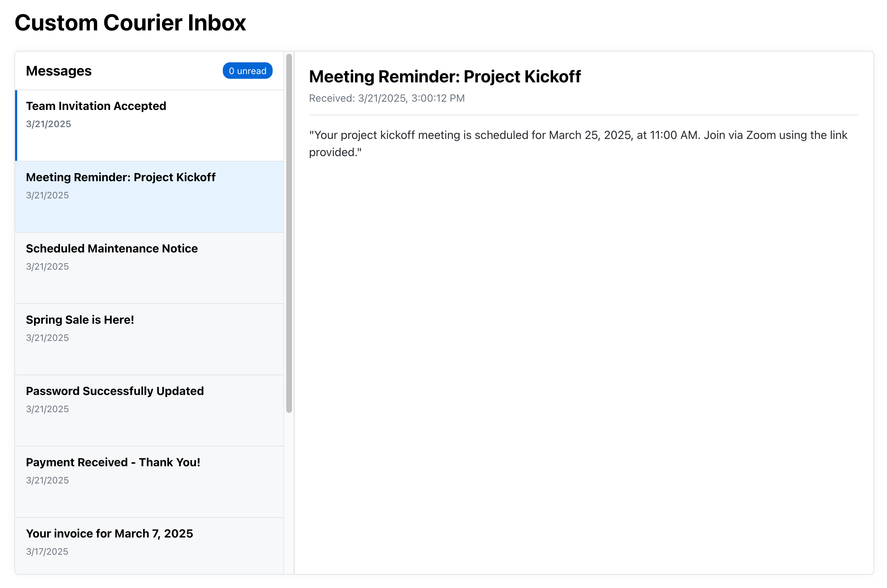Open Your invoice for March 7, 2025

tap(110, 533)
